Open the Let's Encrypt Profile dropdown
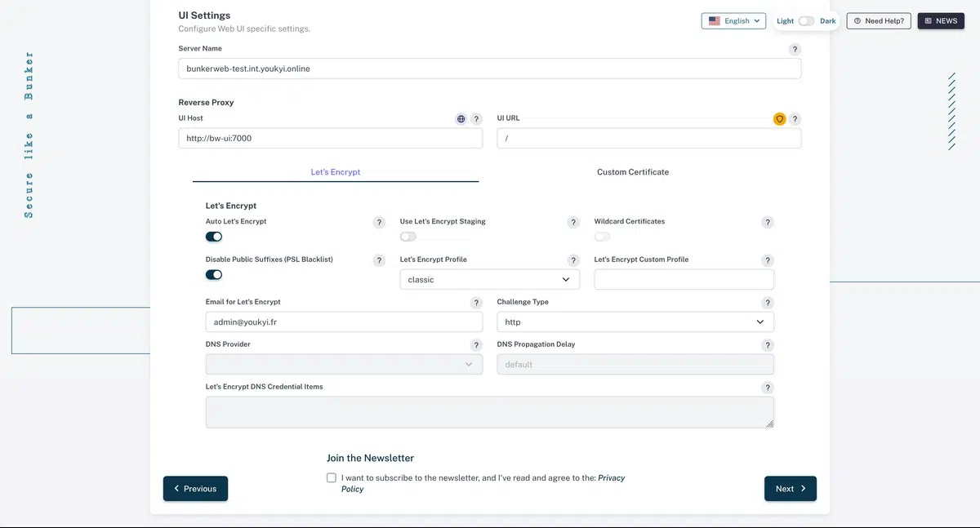This screenshot has width=980, height=528. (x=489, y=280)
